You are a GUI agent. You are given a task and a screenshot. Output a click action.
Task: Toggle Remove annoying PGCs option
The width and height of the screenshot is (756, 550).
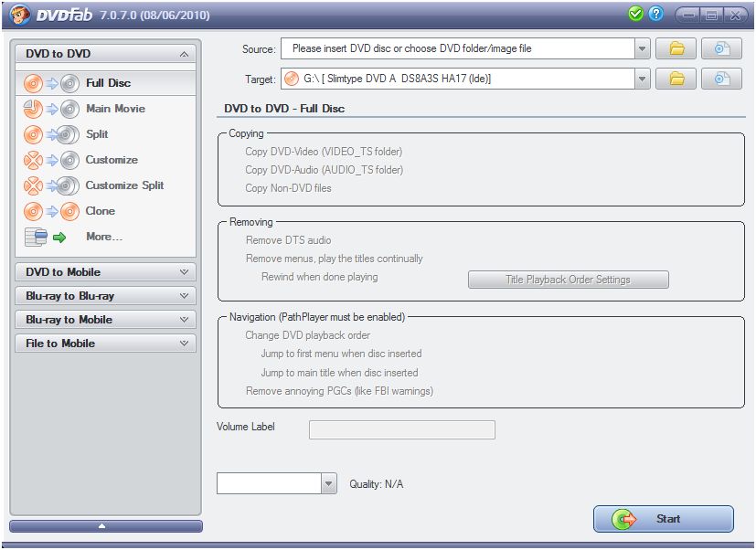[x=339, y=391]
